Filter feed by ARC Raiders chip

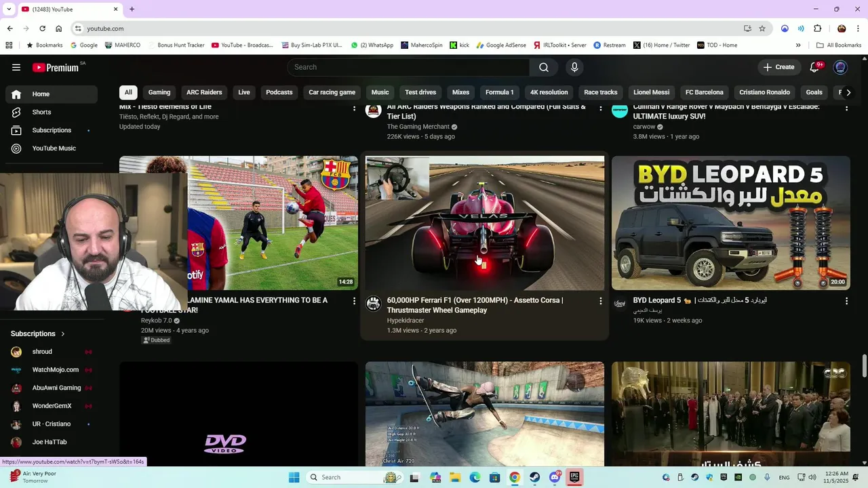pos(204,92)
